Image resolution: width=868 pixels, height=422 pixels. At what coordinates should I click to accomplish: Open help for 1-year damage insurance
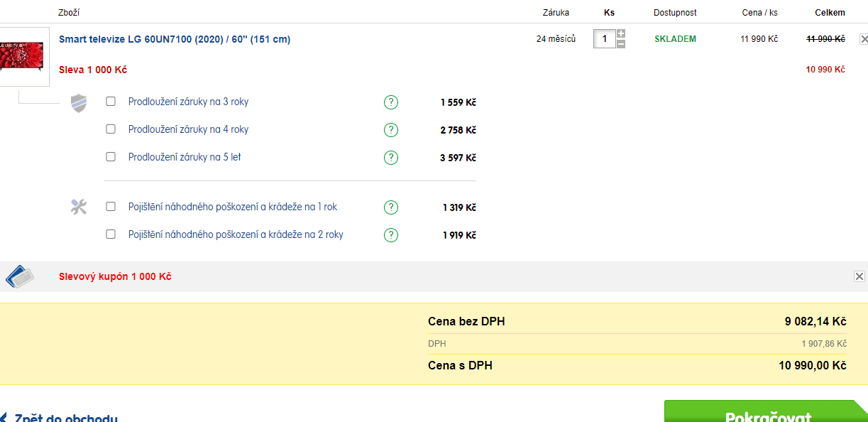[x=390, y=207]
